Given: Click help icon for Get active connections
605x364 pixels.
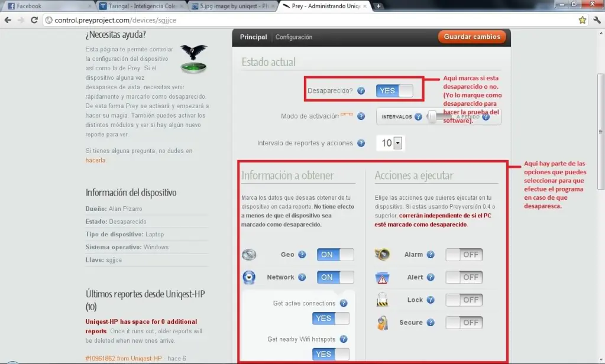Looking at the screenshot, I should [x=344, y=304].
